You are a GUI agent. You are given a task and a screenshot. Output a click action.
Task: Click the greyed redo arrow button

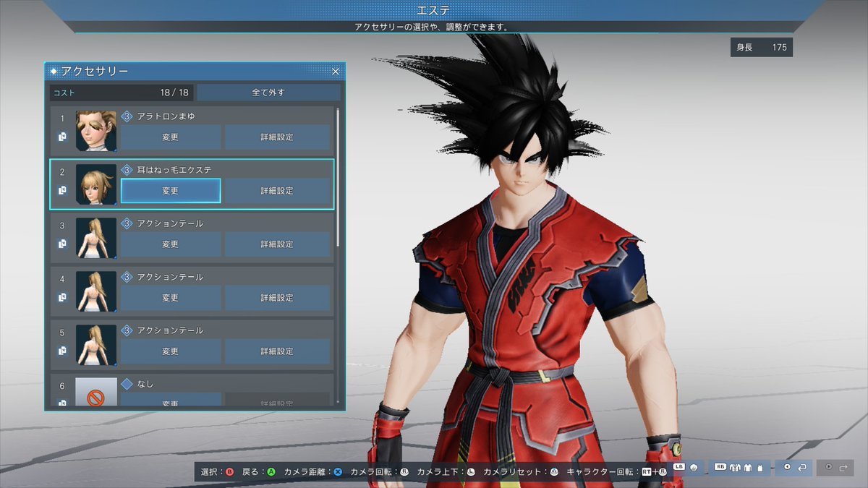(835, 468)
